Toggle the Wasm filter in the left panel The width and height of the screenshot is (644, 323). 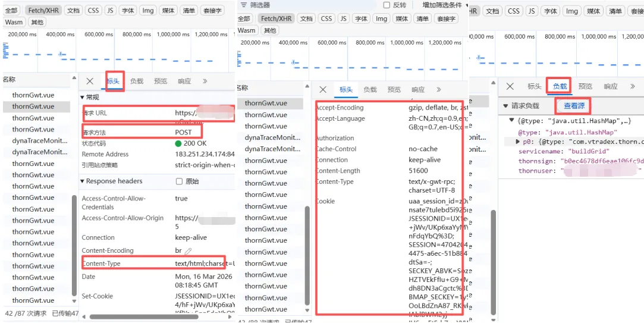click(14, 22)
